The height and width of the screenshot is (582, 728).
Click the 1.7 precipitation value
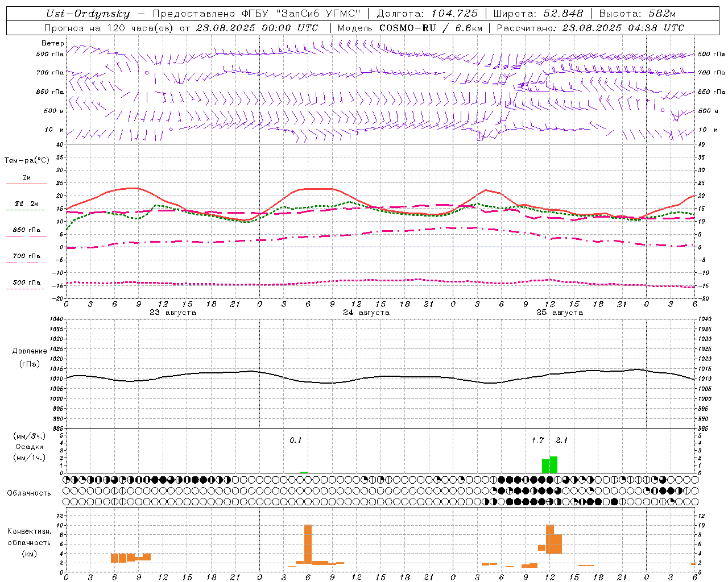click(x=538, y=440)
